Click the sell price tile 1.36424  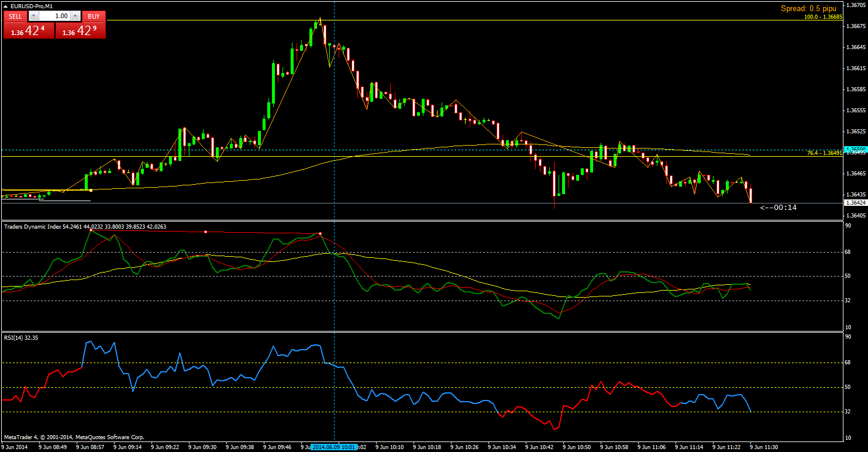click(29, 31)
